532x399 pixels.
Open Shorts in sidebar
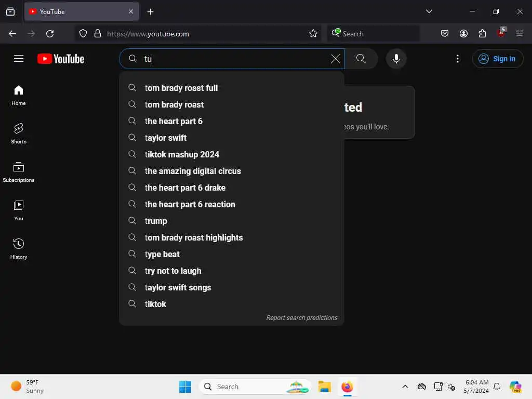click(x=19, y=134)
